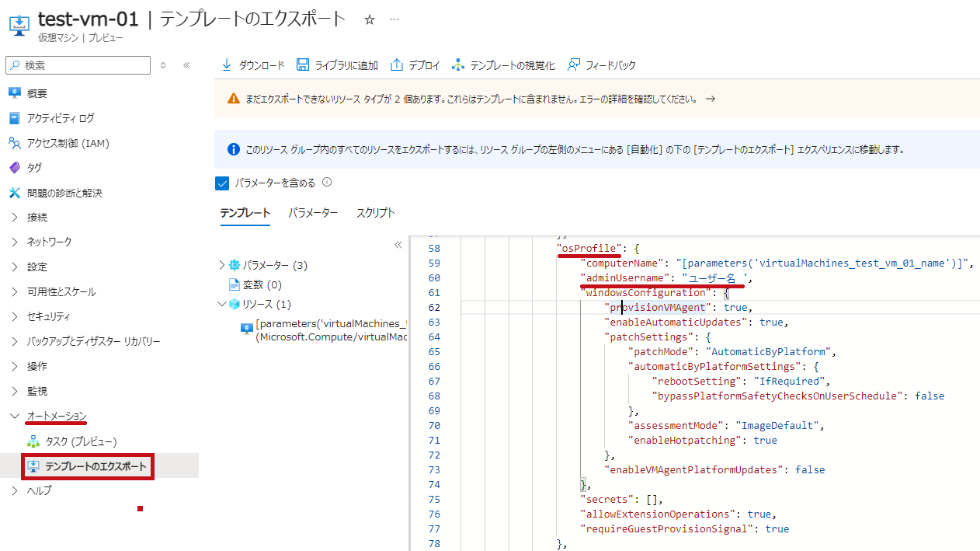
Task: Open テンプレートの視覚化 template visualizer
Action: 503,65
